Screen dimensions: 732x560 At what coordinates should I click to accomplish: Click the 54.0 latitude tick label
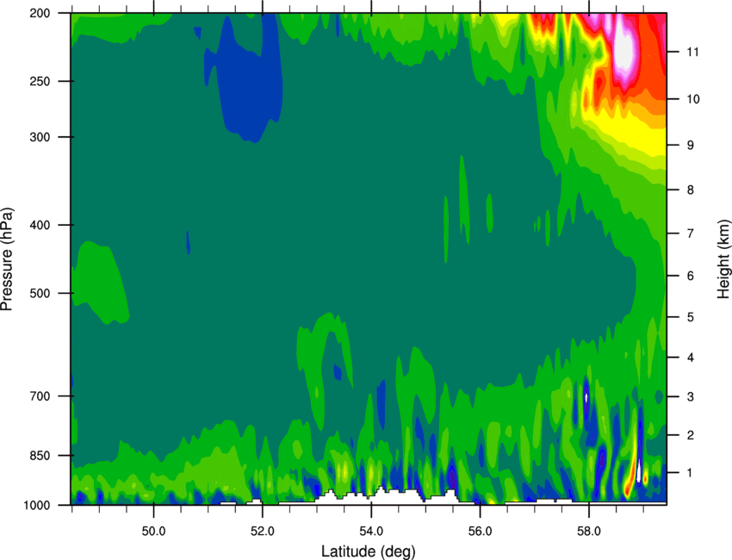[371, 532]
